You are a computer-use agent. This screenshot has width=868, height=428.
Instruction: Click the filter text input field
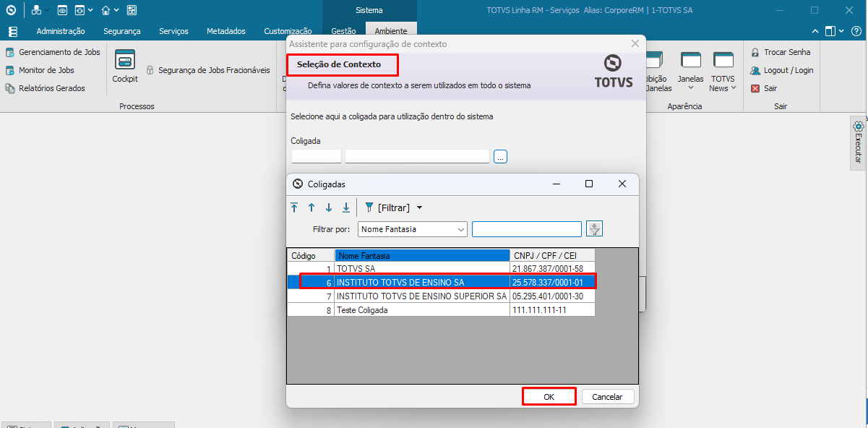[527, 229]
